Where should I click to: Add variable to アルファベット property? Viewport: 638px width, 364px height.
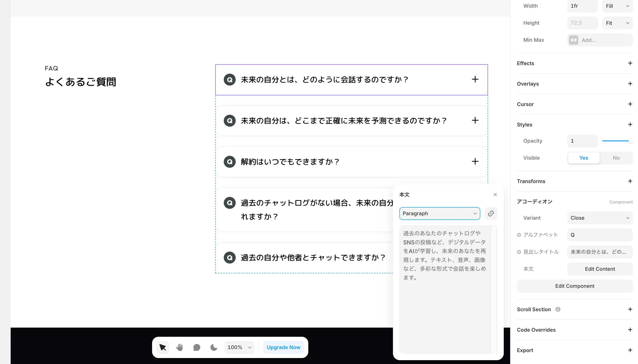[519, 235]
